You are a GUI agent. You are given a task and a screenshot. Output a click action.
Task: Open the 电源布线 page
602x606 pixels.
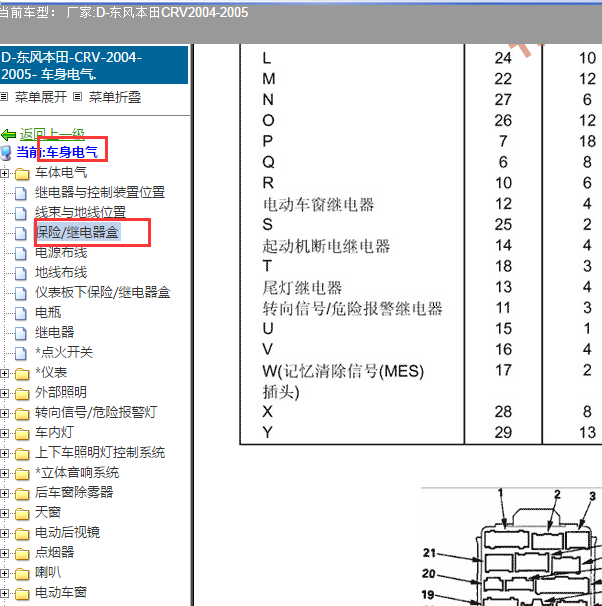point(61,252)
